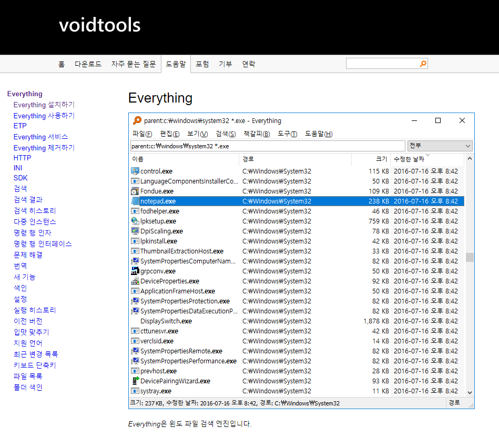This screenshot has height=448, width=499.
Task: Open the 파일(F) menu
Action: click(x=142, y=134)
